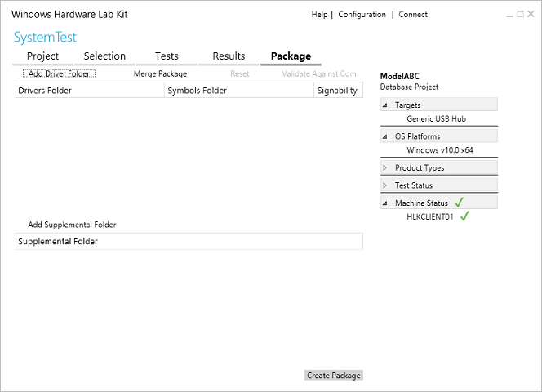Click the HLKCLIENT01 green checkmark

464,216
